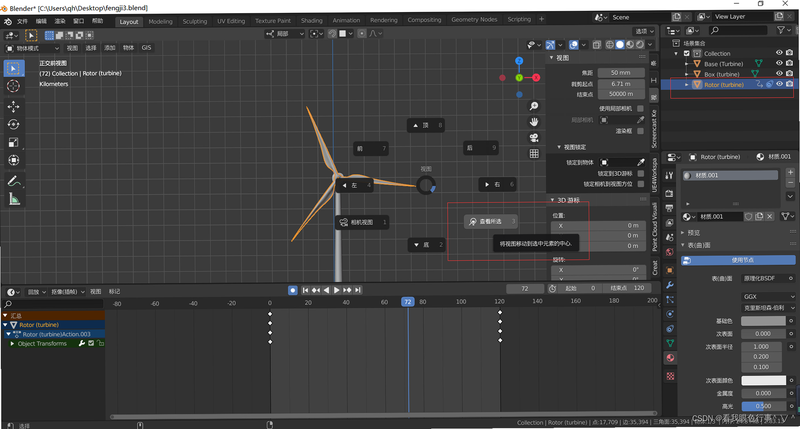The image size is (800, 429).
Task: Open the Tool properties tab icon
Action: 670,175
